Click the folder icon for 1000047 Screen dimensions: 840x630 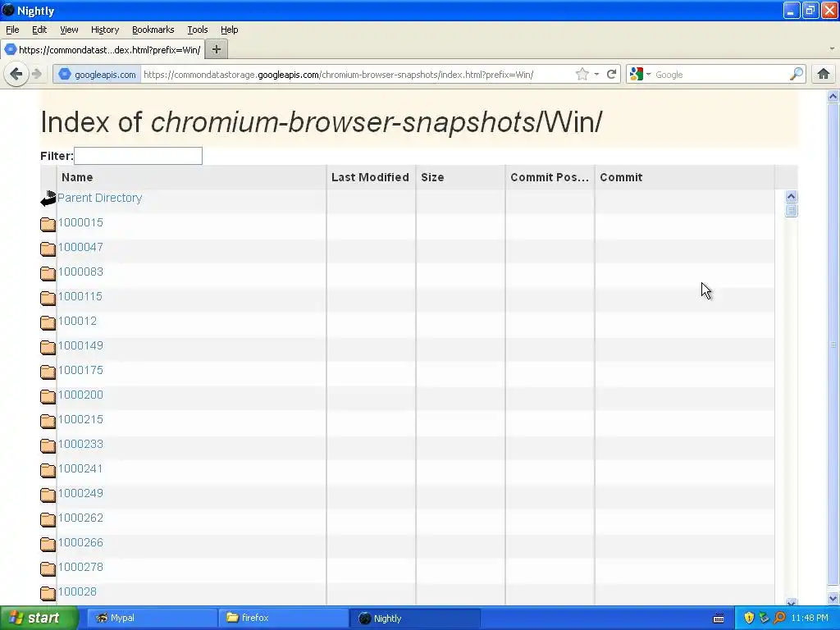coord(48,248)
